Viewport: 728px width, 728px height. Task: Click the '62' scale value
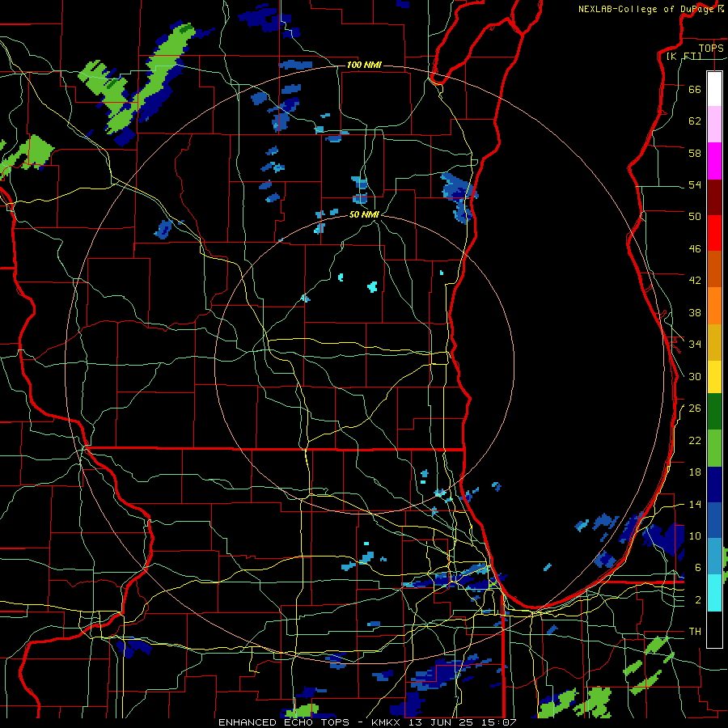pyautogui.click(x=695, y=121)
